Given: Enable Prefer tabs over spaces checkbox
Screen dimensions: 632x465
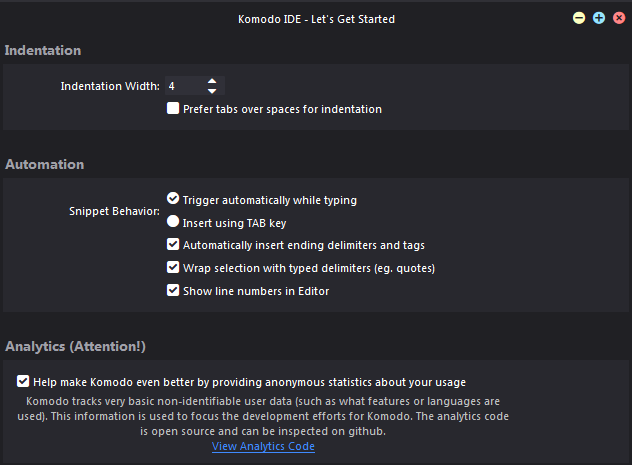Looking at the screenshot, I should (173, 109).
